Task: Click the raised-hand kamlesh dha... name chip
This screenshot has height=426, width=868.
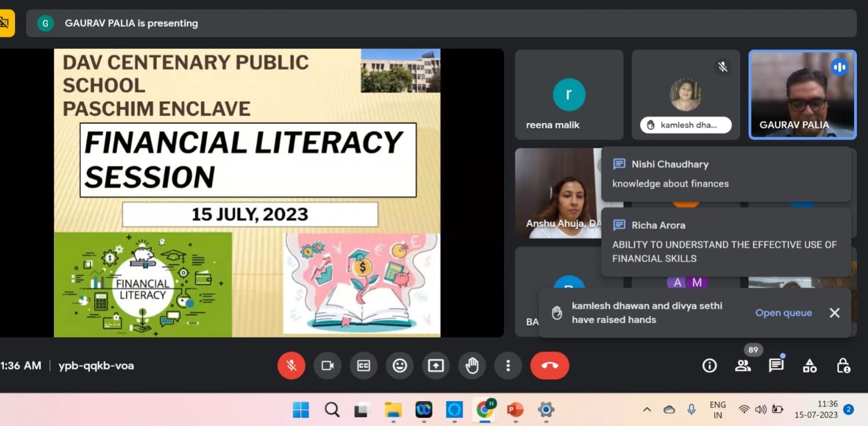Action: (x=686, y=125)
